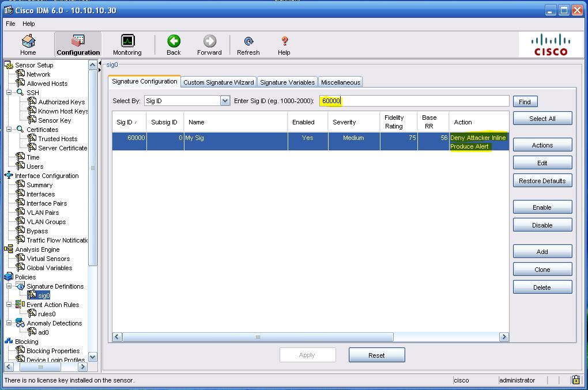Click the Reset button
Screen dimensions: 588x390
point(376,355)
